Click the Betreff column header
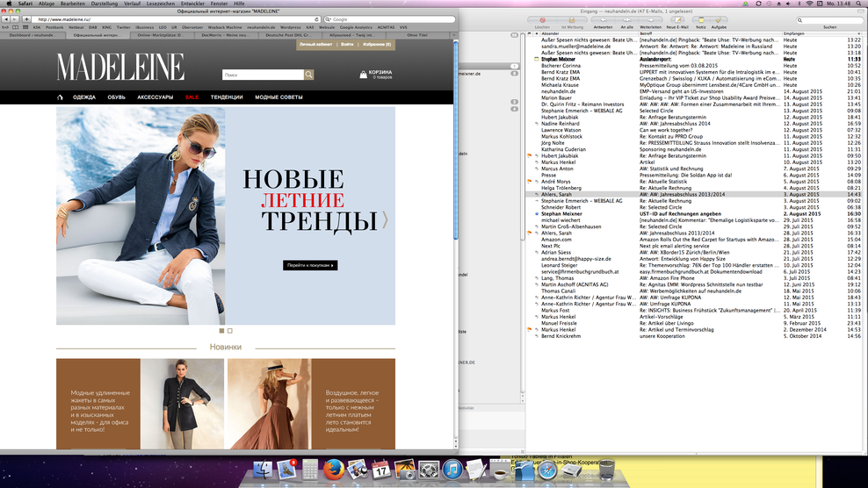 point(710,33)
